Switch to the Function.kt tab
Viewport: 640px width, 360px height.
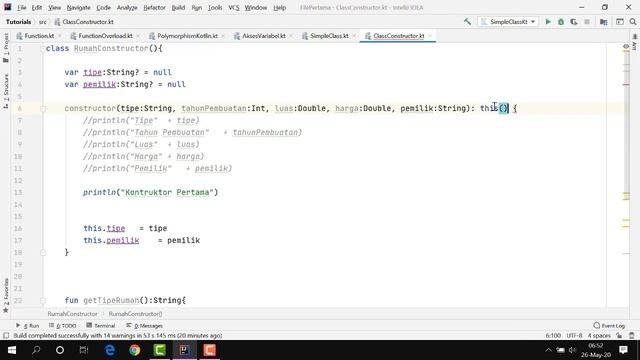tap(39, 36)
